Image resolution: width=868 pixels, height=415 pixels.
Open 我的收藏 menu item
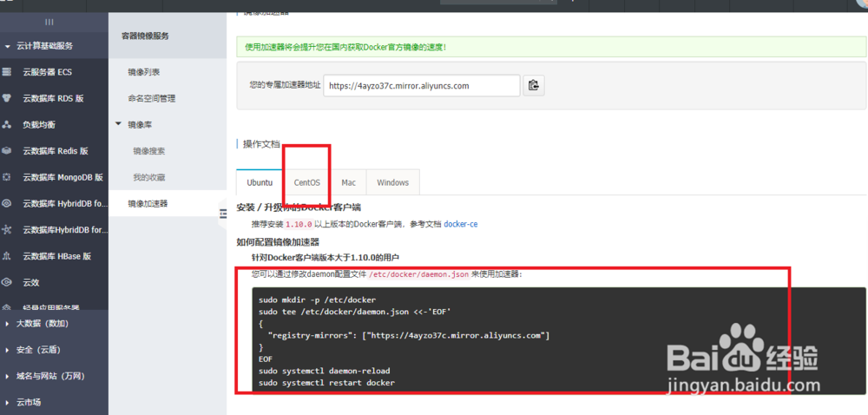(x=149, y=177)
